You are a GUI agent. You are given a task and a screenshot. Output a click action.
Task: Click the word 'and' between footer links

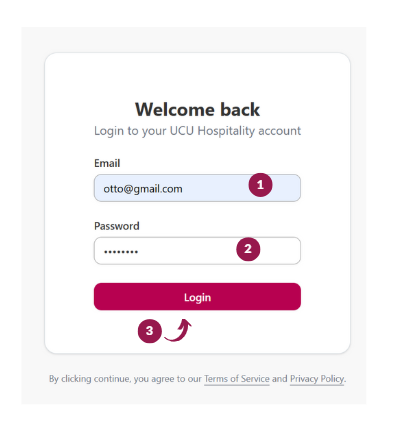[x=280, y=379]
